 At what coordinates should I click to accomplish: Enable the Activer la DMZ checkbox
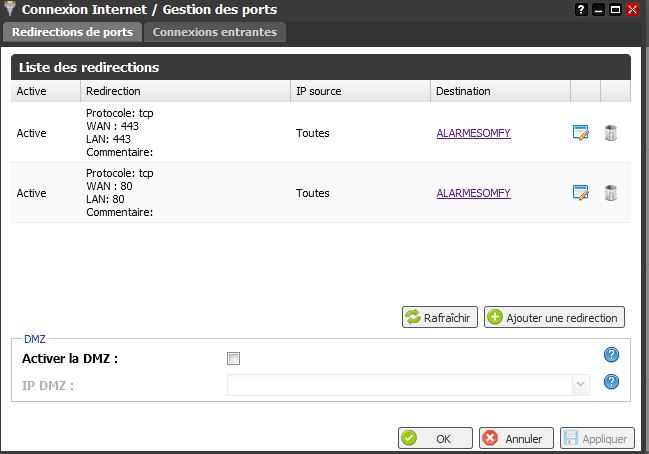234,359
